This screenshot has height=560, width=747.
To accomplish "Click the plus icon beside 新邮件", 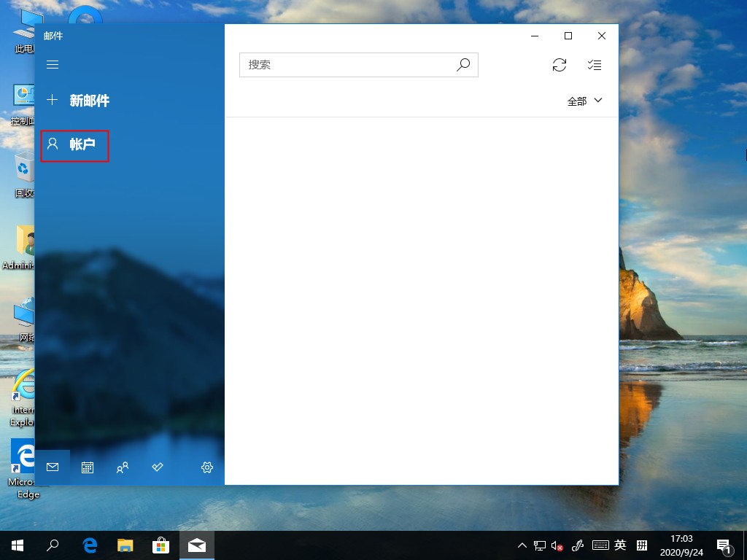I will 52,100.
